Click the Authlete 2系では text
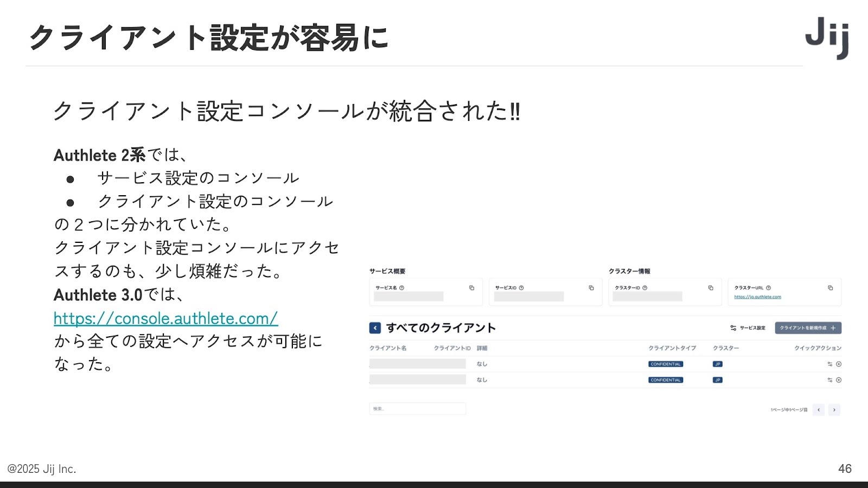 click(120, 155)
